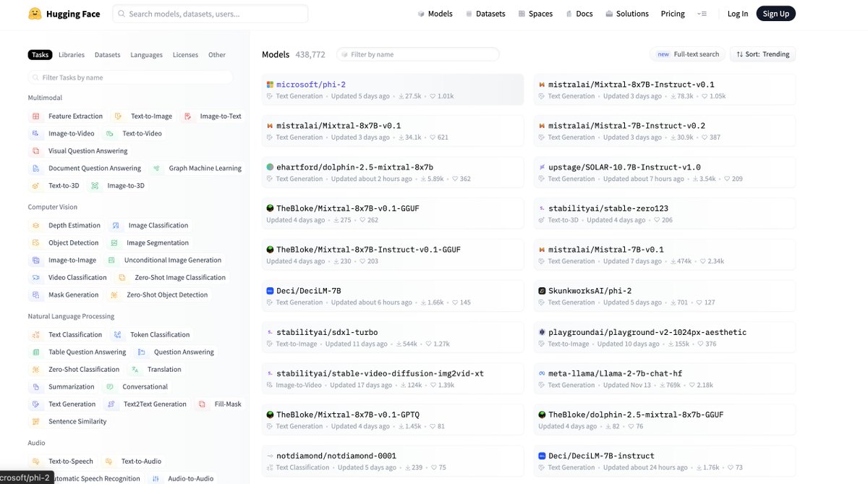Open Deci/DeciLM-7B model card
This screenshot has width=868, height=484.
pos(393,296)
